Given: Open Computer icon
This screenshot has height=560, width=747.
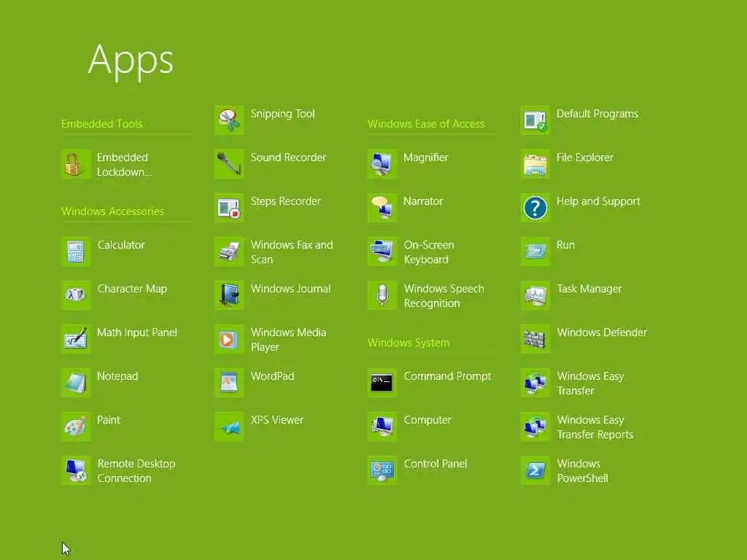Looking at the screenshot, I should [x=382, y=427].
